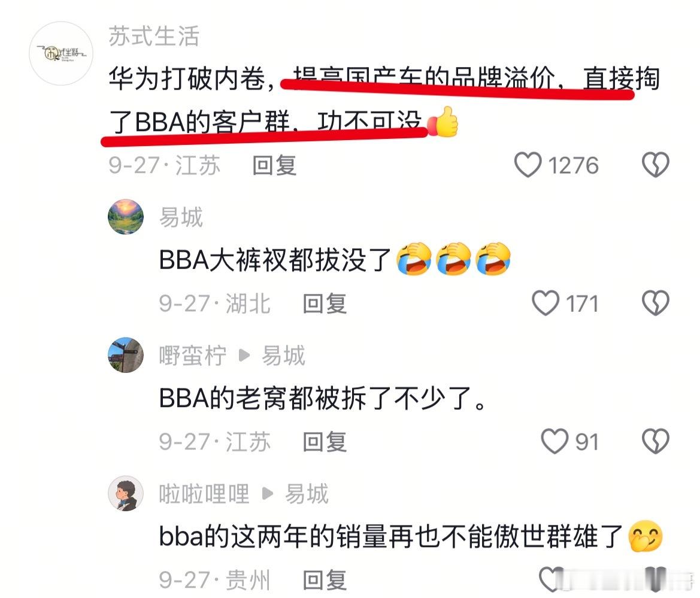Open the 苏式生活 username link
This screenshot has width=700, height=598.
[154, 36]
